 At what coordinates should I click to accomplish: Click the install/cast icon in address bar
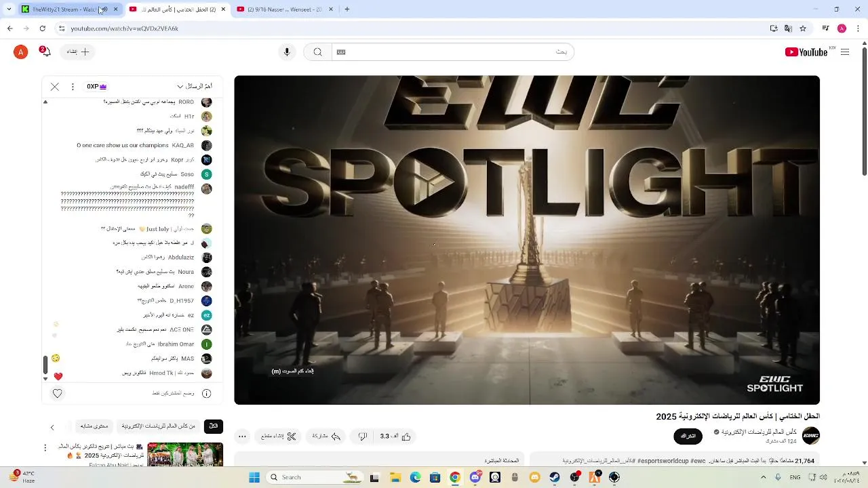click(774, 28)
